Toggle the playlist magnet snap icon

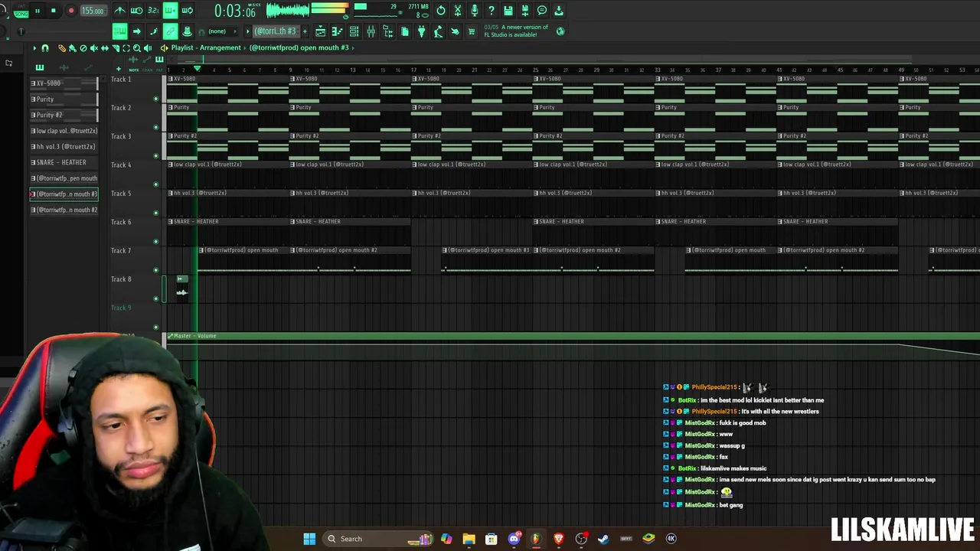(x=45, y=48)
